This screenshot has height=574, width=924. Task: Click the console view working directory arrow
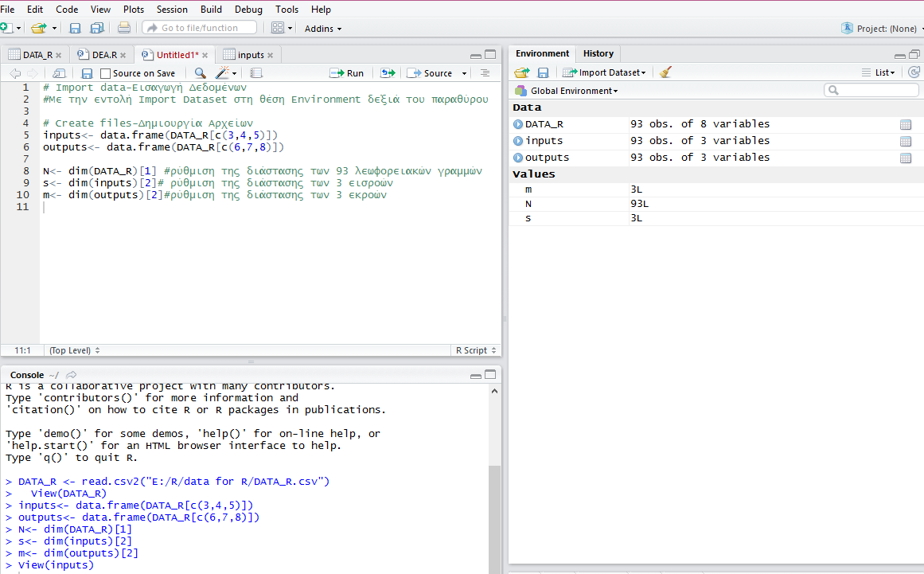[x=72, y=375]
